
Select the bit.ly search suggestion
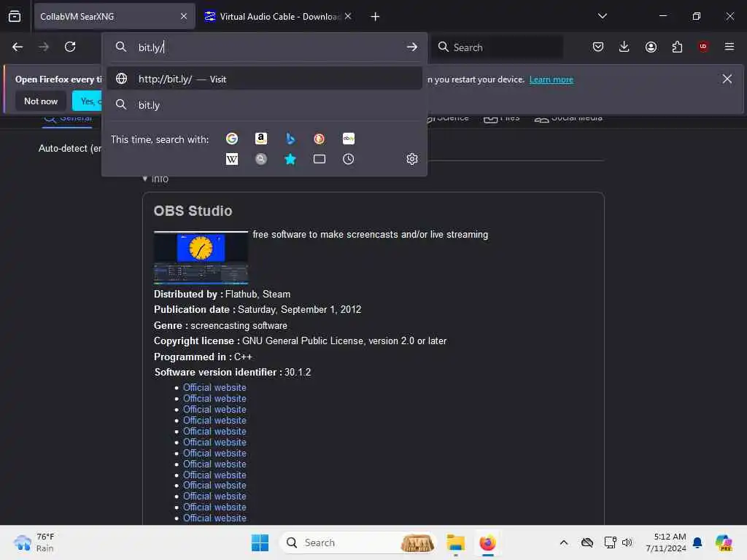(x=264, y=105)
